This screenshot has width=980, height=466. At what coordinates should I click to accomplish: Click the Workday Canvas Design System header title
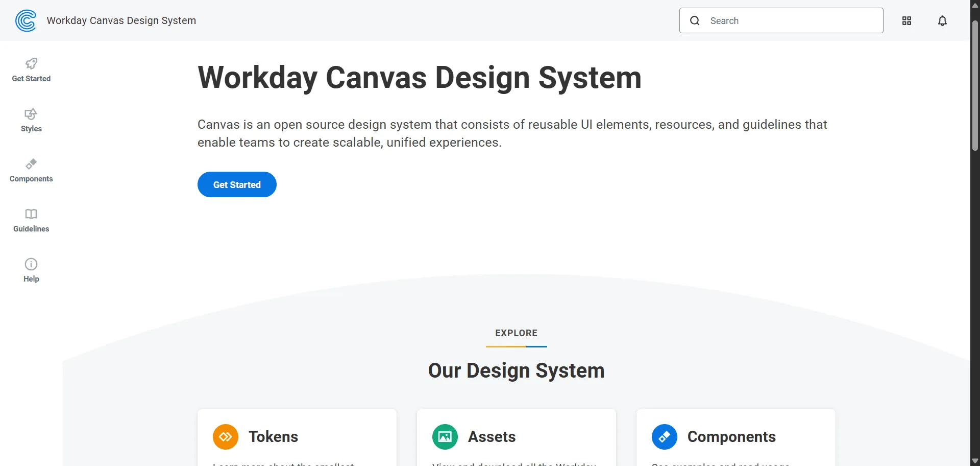[x=121, y=20]
